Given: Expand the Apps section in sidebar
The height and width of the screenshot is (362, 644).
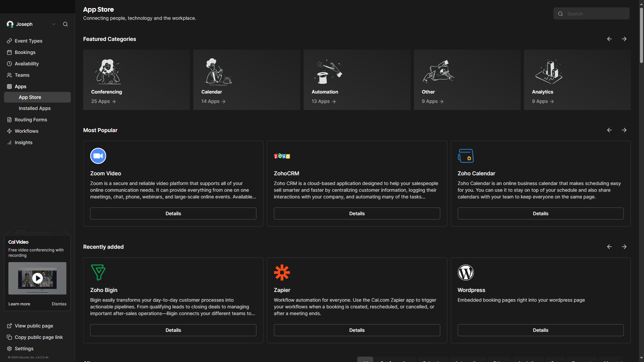Looking at the screenshot, I should coord(20,86).
